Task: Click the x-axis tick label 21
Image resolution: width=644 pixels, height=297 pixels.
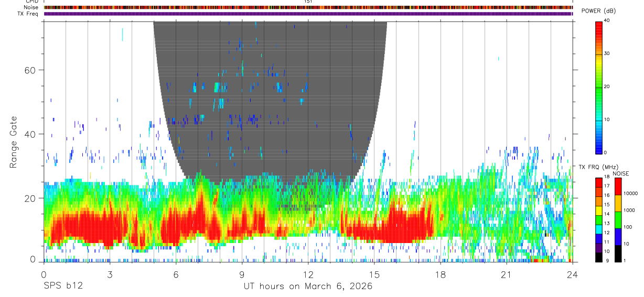Action: click(x=506, y=274)
